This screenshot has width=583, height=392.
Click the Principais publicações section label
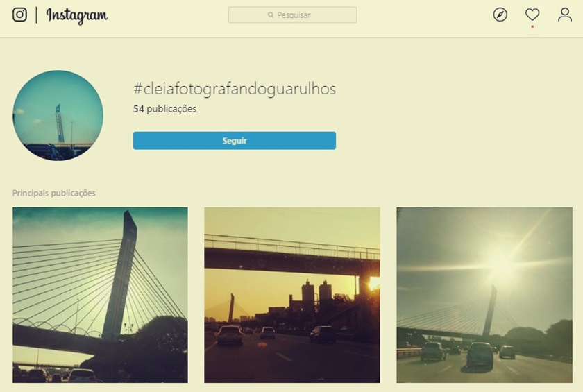click(54, 193)
